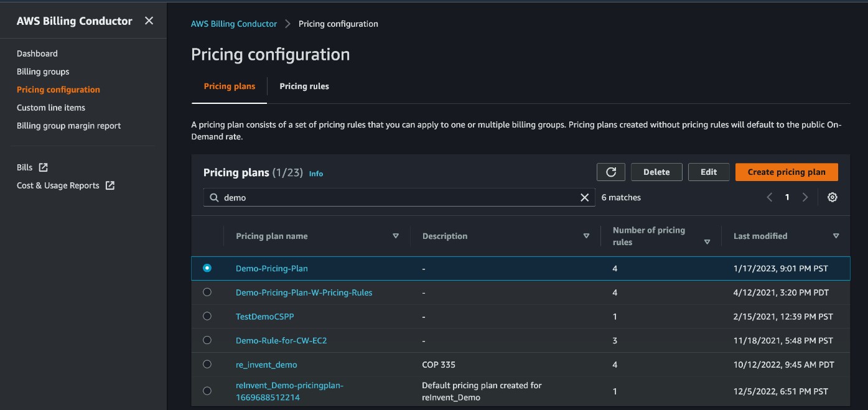868x410 pixels.
Task: Go to next page arrow
Action: [805, 197]
